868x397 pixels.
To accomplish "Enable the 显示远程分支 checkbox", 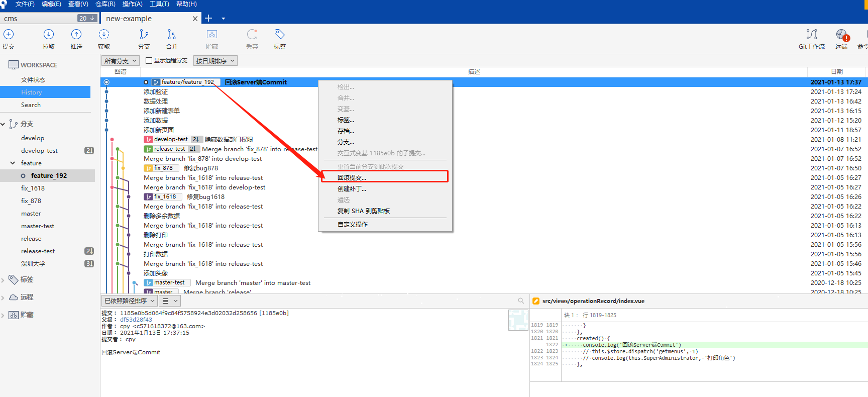I will click(149, 61).
